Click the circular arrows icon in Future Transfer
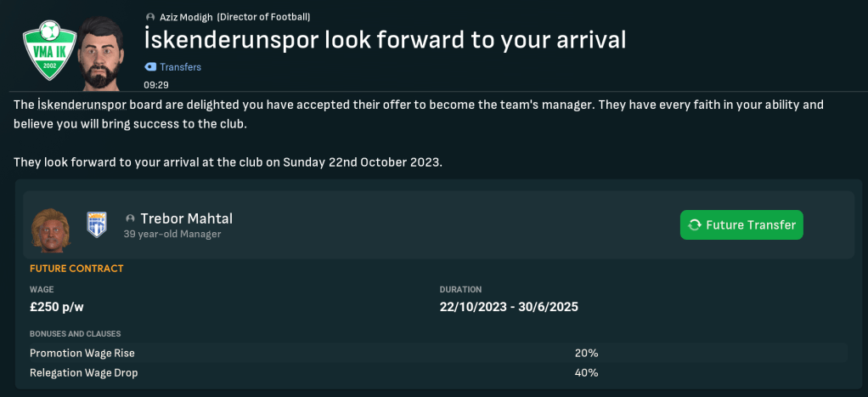The image size is (868, 397). pyautogui.click(x=695, y=225)
